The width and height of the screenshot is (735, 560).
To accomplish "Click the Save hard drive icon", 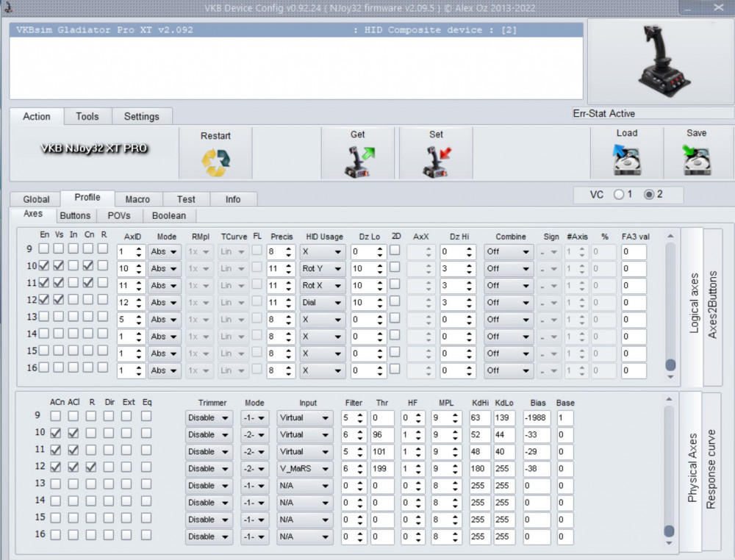I will click(697, 159).
